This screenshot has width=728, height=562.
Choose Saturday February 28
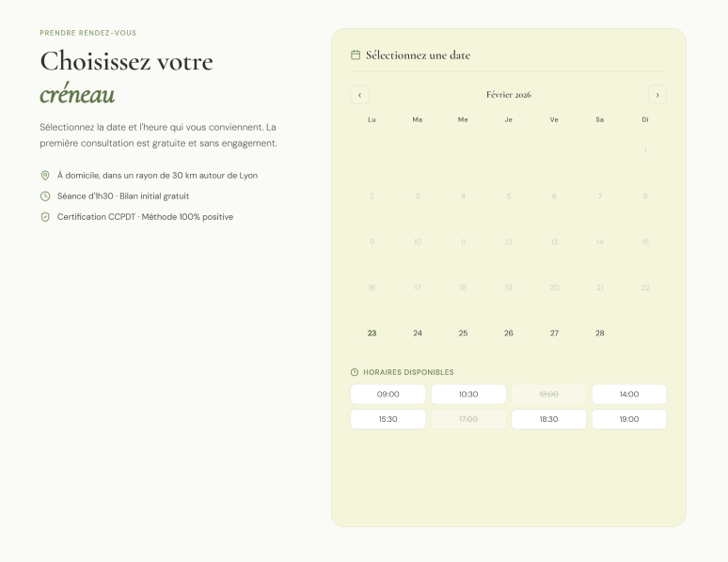600,333
